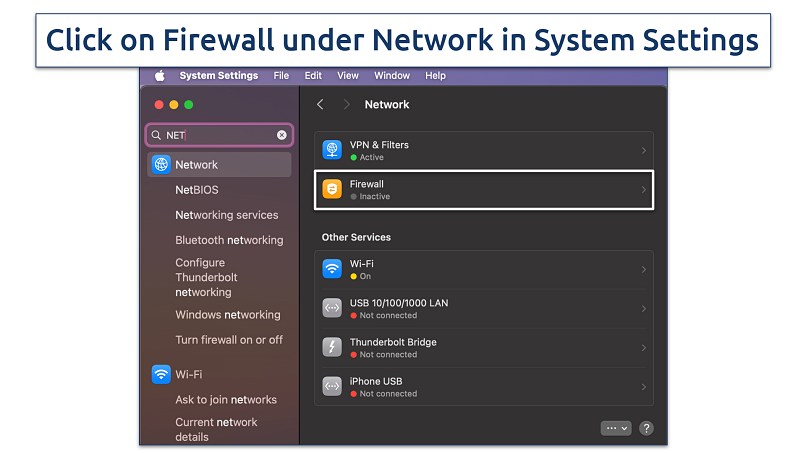806x453 pixels.
Task: Click the Wi-Fi icon in the sidebar
Action: [x=161, y=374]
